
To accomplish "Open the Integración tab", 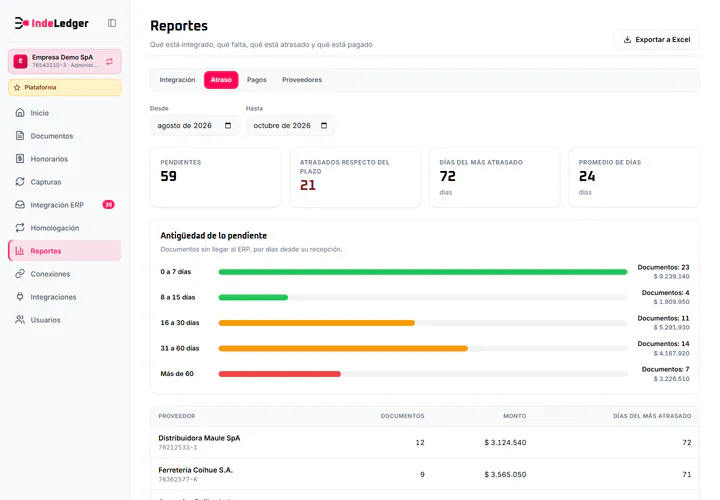I will point(177,80).
